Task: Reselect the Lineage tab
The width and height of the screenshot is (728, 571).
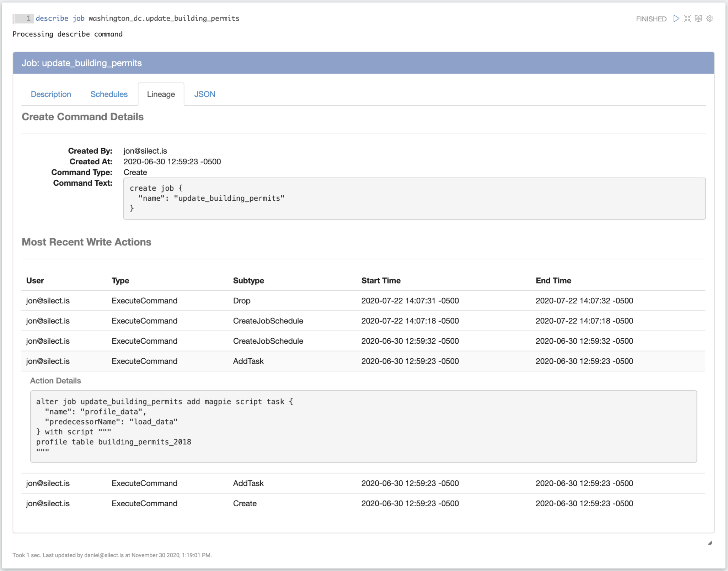Action: (161, 94)
